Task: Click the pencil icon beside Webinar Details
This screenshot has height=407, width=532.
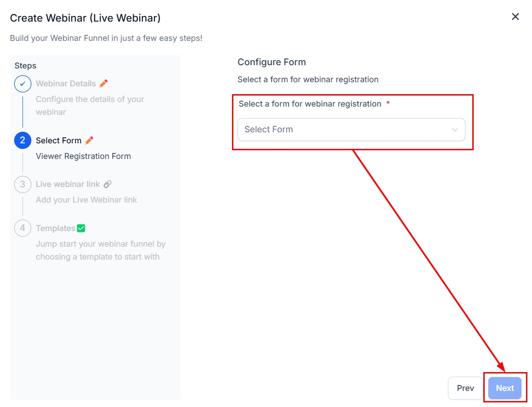Action: click(x=103, y=83)
